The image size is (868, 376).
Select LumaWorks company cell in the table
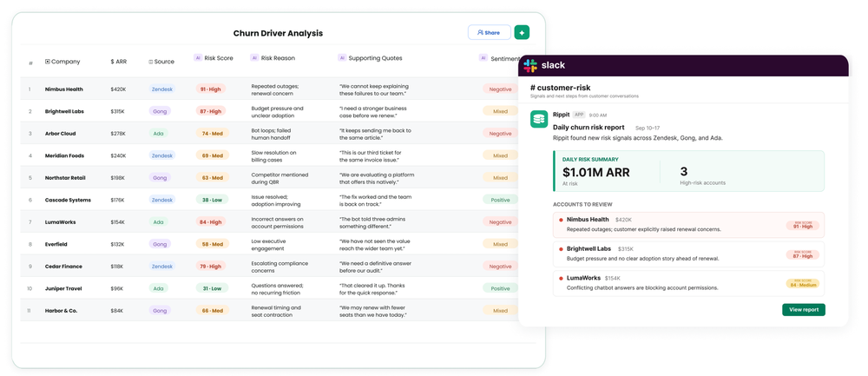61,222
